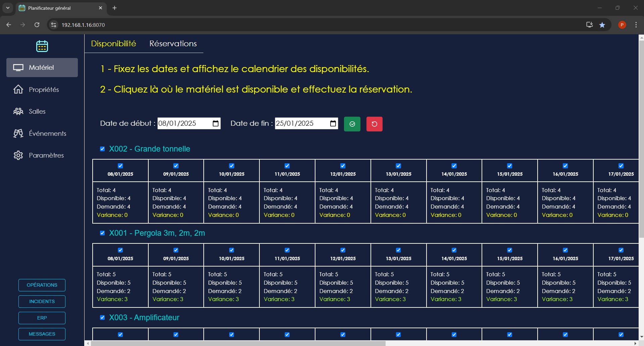The width and height of the screenshot is (644, 346).
Task: Toggle X003 - Amplificateur checkbox
Action: [102, 318]
